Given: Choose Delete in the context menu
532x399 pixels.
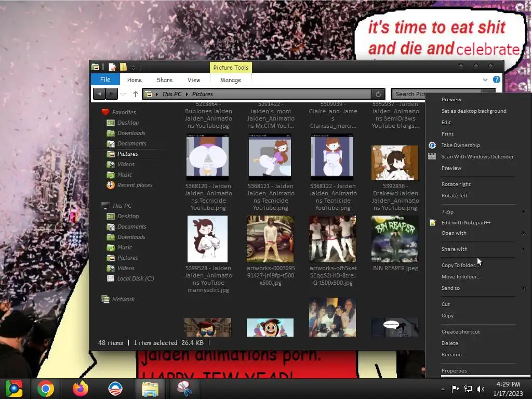Looking at the screenshot, I should coord(449,343).
